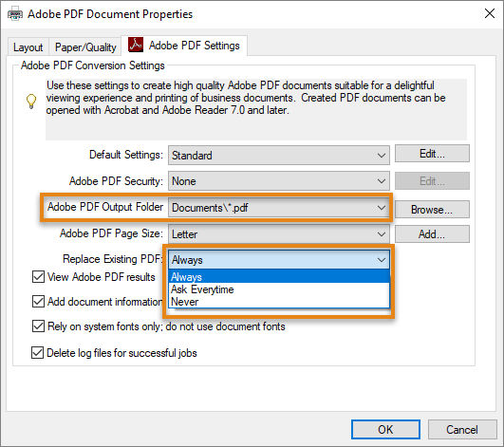Choose Ask Everytime in the dropdown list
The width and height of the screenshot is (504, 447).
[x=279, y=289]
